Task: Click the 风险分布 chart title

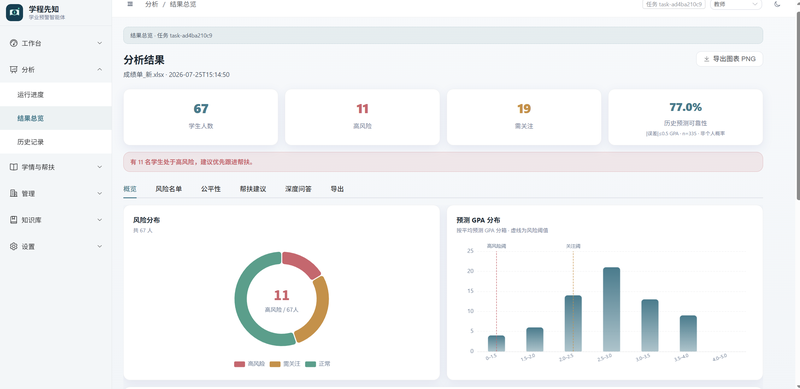Action: (147, 221)
